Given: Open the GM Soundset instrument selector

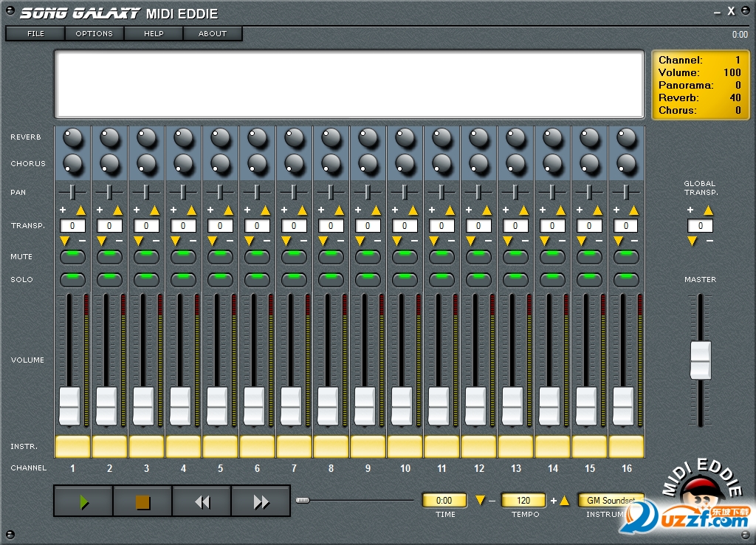Looking at the screenshot, I should point(611,500).
